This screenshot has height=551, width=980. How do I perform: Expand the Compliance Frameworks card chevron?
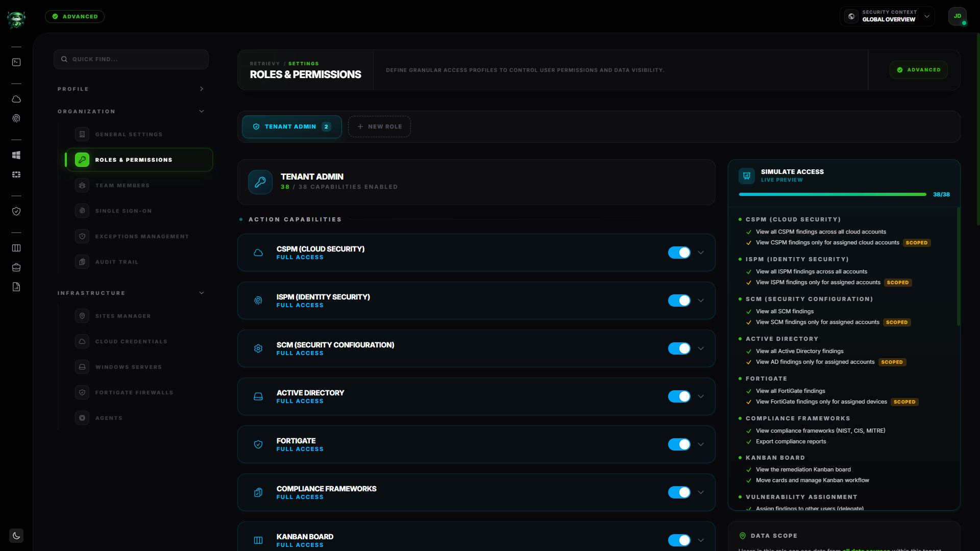[701, 492]
